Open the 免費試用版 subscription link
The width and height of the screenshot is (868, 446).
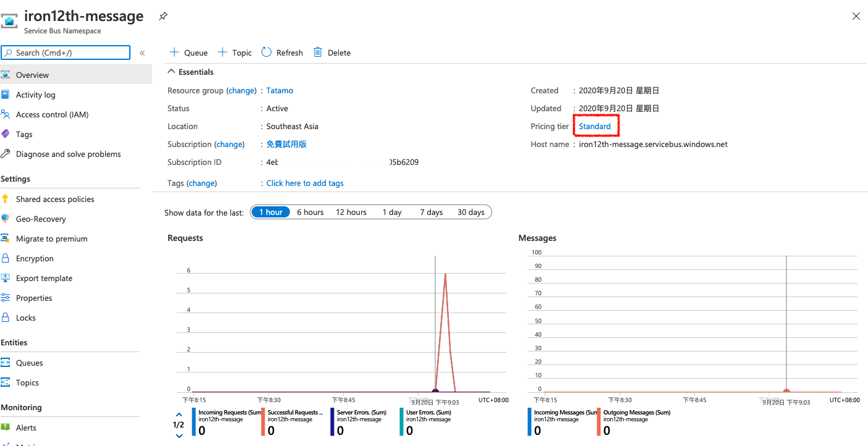[286, 145]
